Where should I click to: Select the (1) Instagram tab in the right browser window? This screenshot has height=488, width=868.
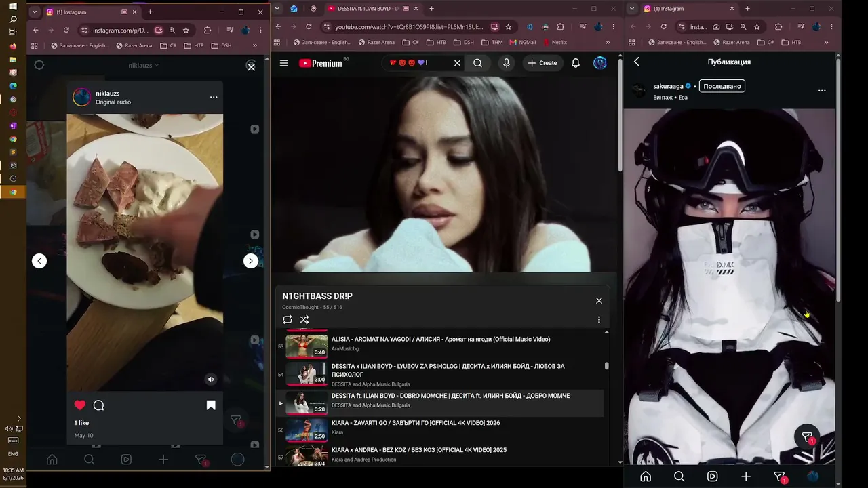688,9
